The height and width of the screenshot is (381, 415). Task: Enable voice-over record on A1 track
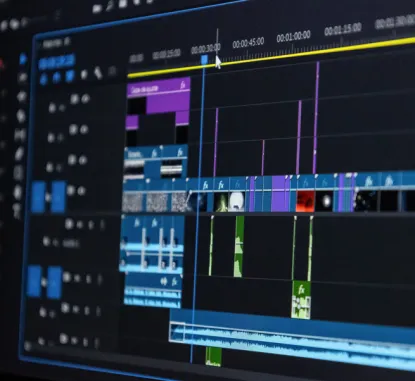coord(102,225)
